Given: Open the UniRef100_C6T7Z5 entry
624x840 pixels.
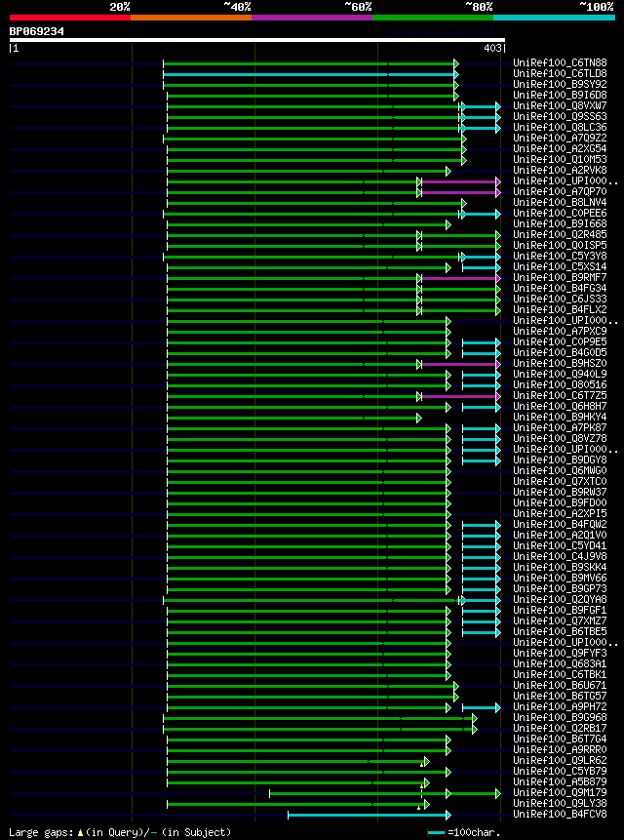Looking at the screenshot, I should pyautogui.click(x=560, y=395).
